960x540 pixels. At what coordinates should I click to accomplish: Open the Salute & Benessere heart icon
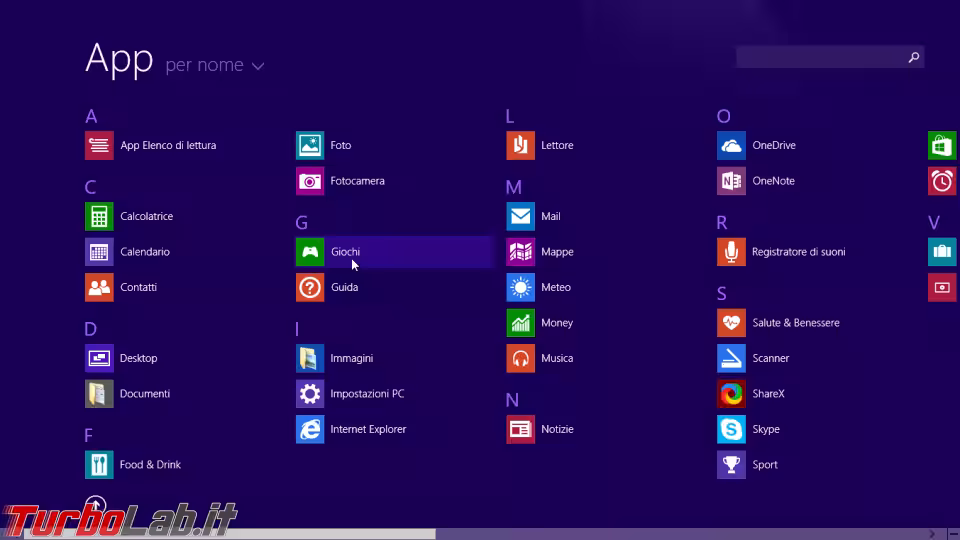point(731,323)
